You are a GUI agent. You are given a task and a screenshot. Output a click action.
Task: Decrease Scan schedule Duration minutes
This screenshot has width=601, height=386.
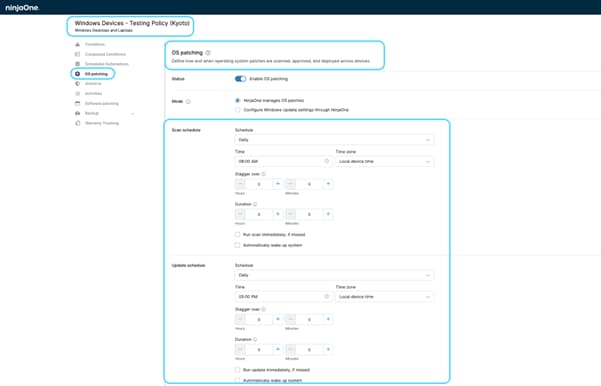tap(291, 214)
